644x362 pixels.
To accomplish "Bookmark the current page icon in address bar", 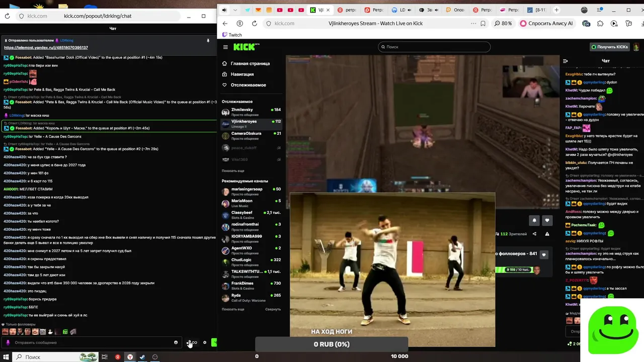I will pos(483,23).
